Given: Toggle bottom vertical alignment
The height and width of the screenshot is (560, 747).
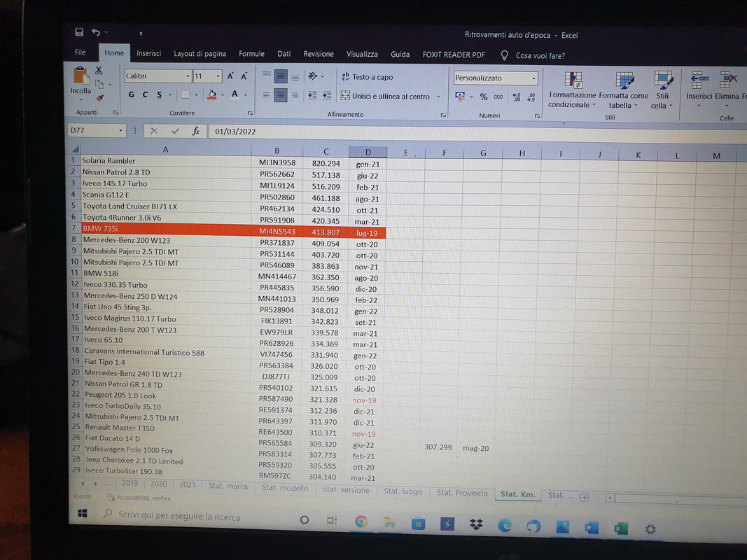Looking at the screenshot, I should [295, 76].
